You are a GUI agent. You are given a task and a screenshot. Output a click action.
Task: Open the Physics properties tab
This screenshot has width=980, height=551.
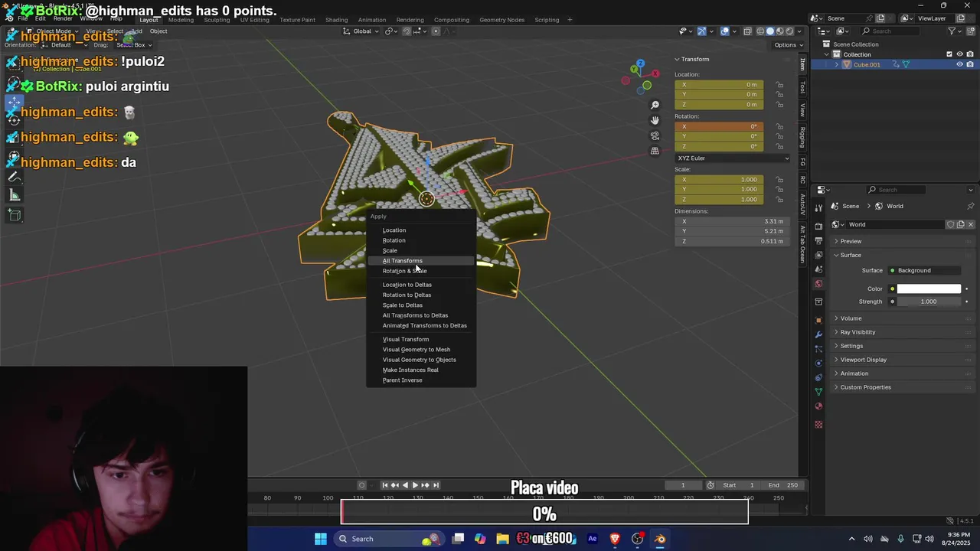click(x=818, y=363)
